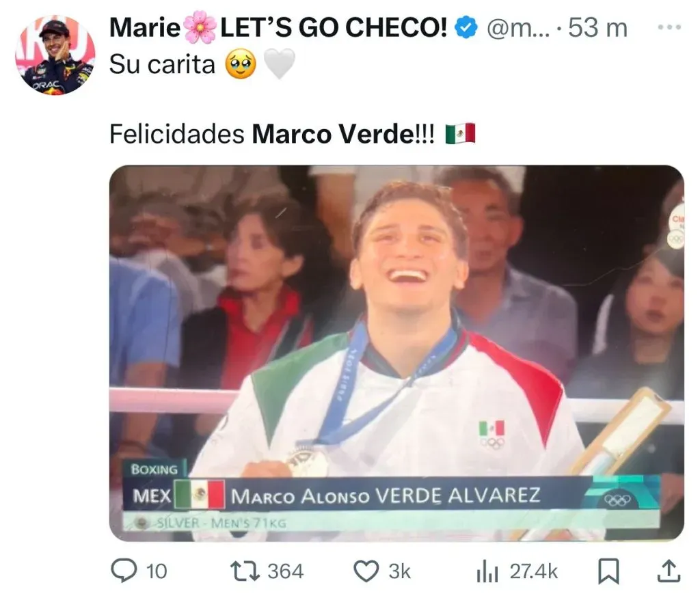Open the three-dot more options menu
The width and height of the screenshot is (700, 598).
(669, 27)
